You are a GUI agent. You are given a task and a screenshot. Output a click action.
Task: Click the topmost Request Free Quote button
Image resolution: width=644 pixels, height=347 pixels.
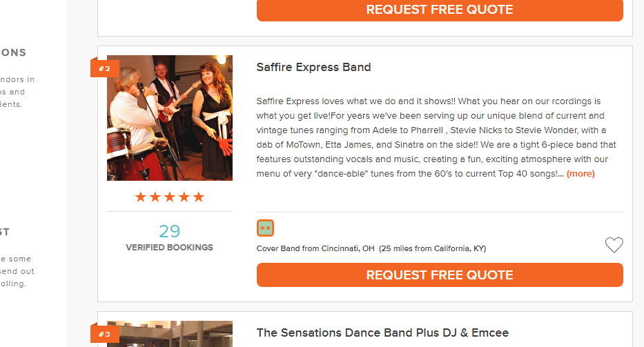(x=440, y=10)
